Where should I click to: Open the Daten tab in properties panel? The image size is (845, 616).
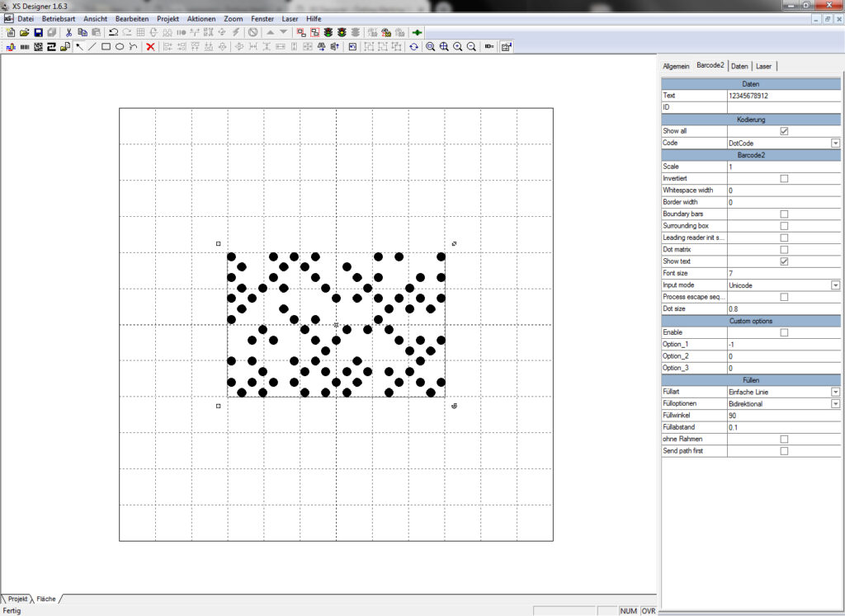click(739, 66)
